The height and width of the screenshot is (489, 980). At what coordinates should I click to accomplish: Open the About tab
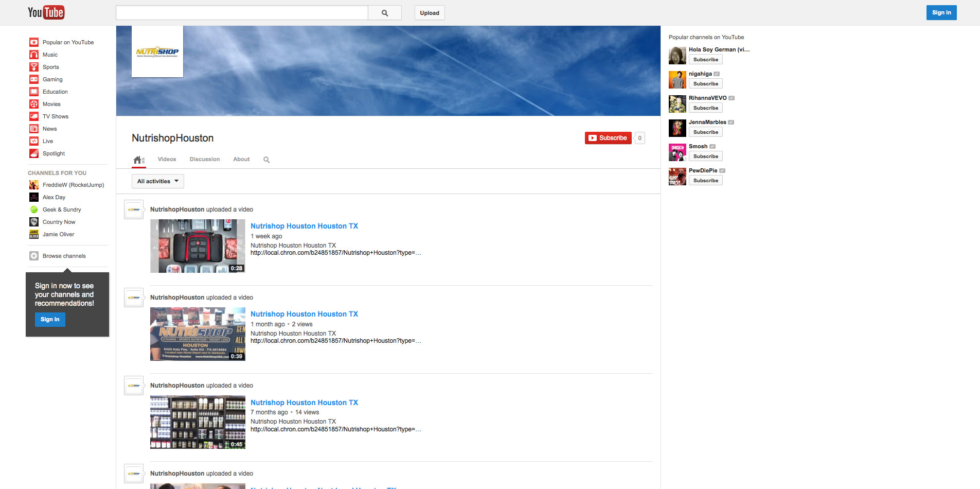pyautogui.click(x=241, y=160)
